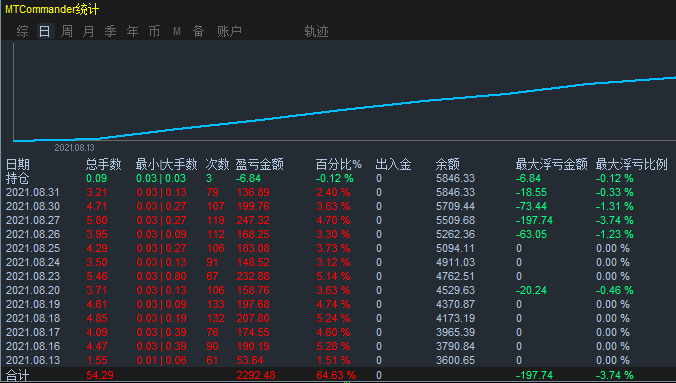Click the 百分比% column header
The width and height of the screenshot is (676, 383).
[x=338, y=164]
